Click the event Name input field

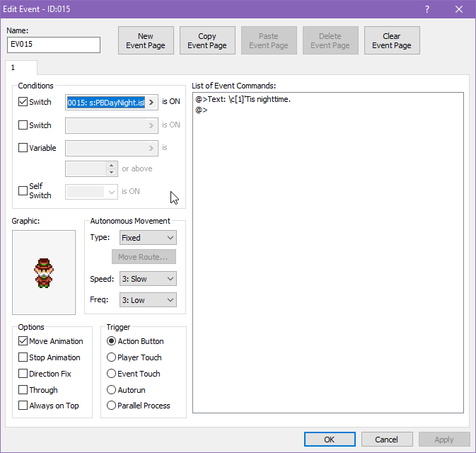point(54,45)
